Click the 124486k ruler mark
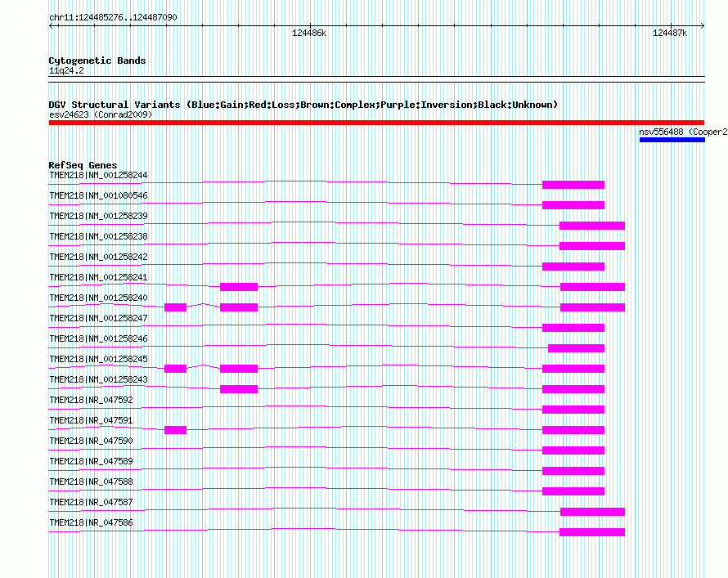The height and width of the screenshot is (578, 728). tap(309, 33)
